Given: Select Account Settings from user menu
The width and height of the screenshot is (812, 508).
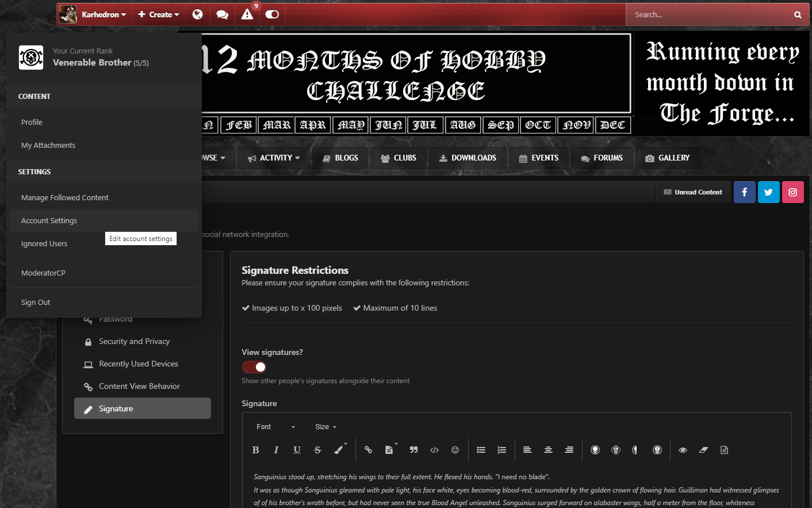Looking at the screenshot, I should pyautogui.click(x=49, y=221).
